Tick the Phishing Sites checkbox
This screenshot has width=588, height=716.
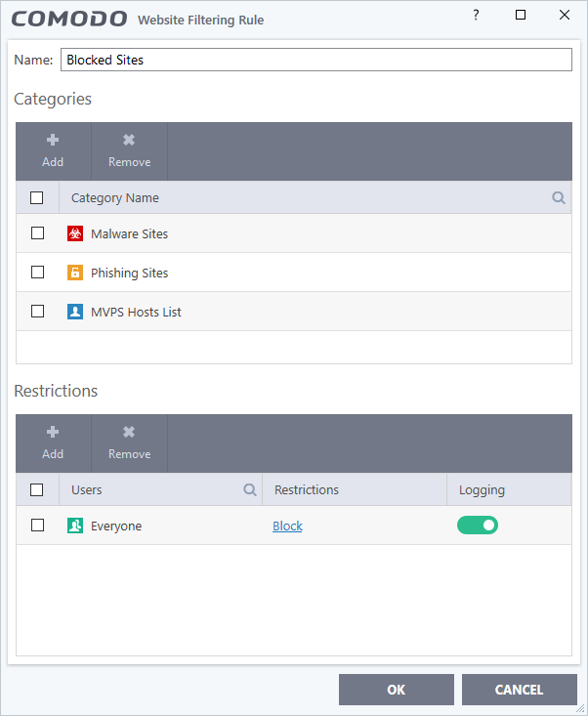(x=38, y=273)
